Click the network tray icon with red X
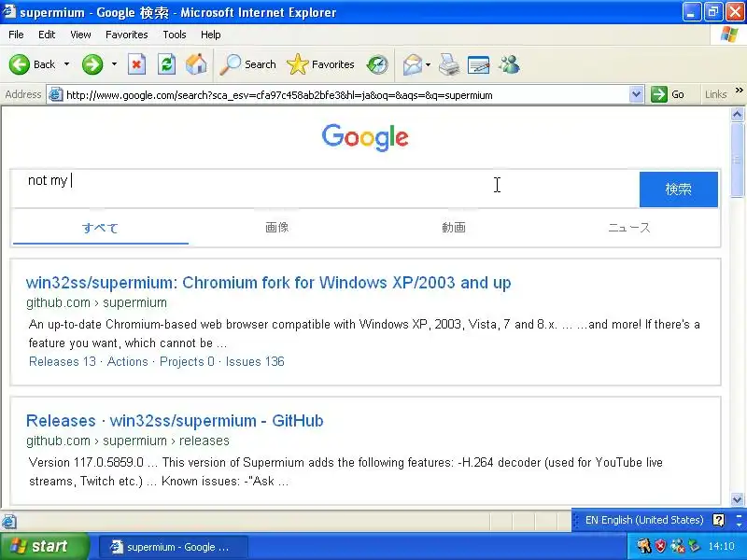This screenshot has width=747, height=560. 678,546
